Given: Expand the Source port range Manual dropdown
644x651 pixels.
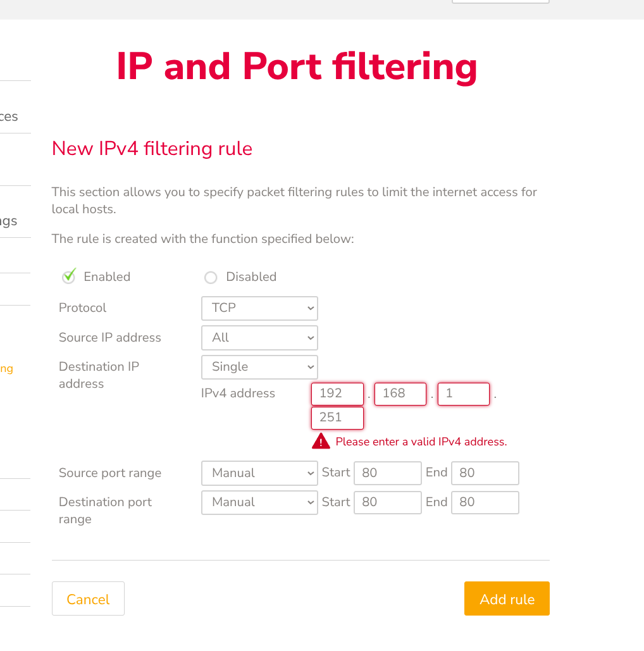Looking at the screenshot, I should click(x=259, y=473).
